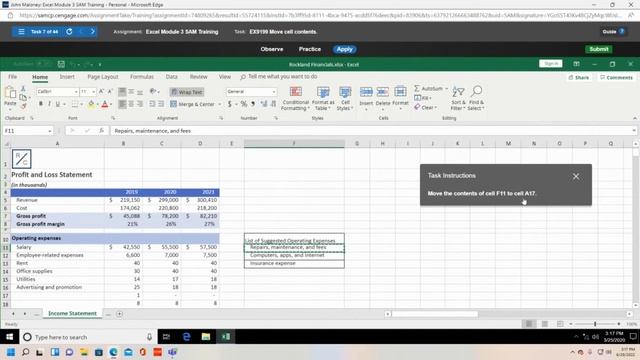Open the File tab
Viewport: 640px width, 360px height.
pos(13,77)
